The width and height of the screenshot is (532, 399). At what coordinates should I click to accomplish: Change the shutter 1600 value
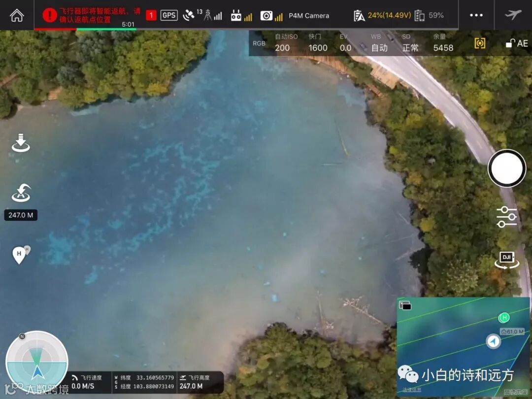318,43
